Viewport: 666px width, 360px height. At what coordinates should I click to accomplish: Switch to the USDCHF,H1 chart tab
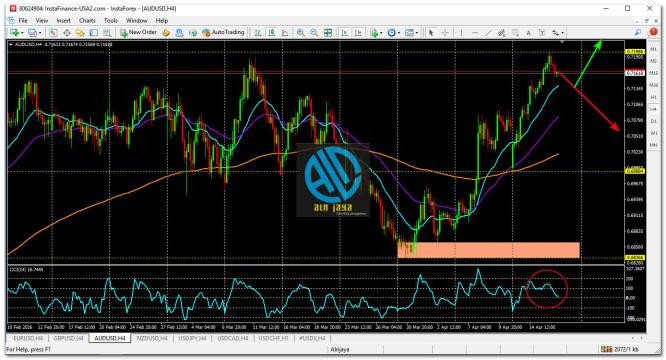click(x=274, y=338)
